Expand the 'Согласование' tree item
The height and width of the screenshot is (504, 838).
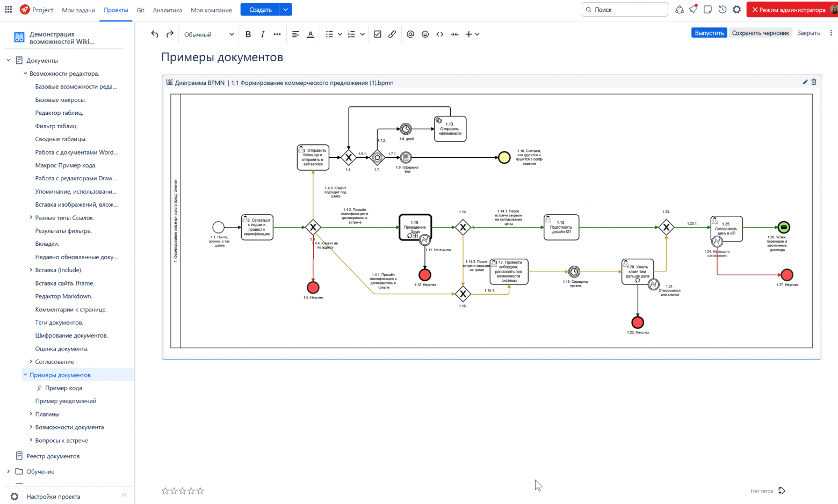(31, 362)
